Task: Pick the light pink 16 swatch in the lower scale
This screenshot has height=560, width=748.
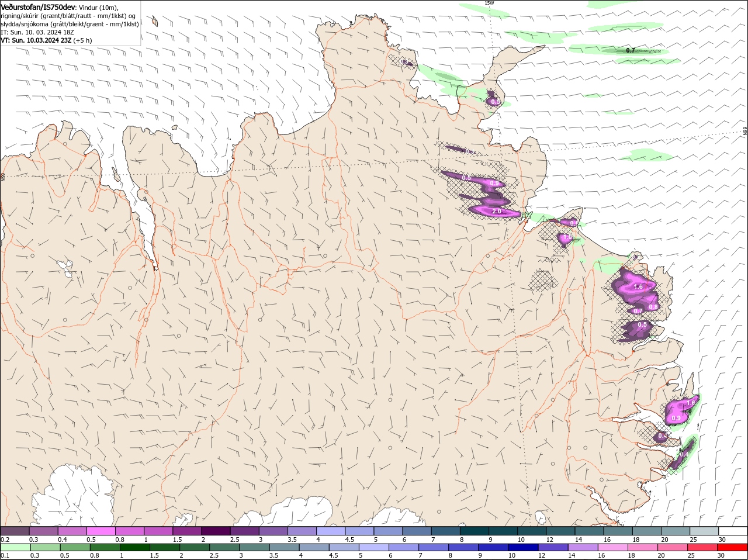Action: point(613,547)
